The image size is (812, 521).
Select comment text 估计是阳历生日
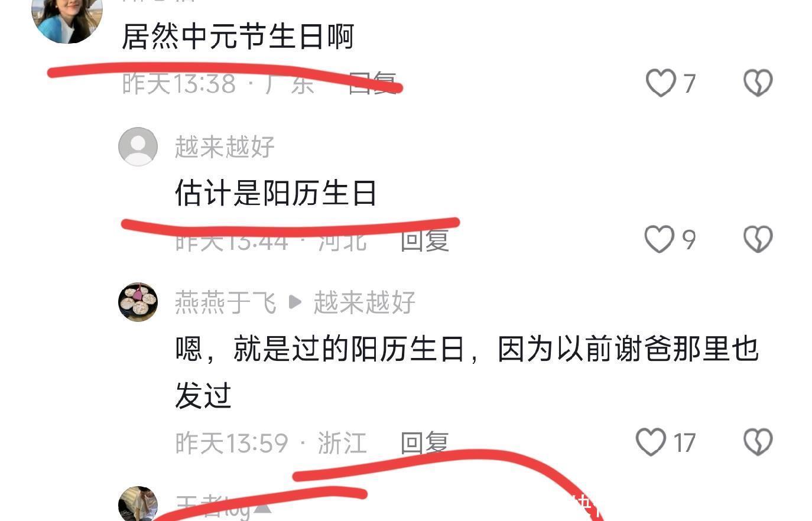tap(276, 193)
